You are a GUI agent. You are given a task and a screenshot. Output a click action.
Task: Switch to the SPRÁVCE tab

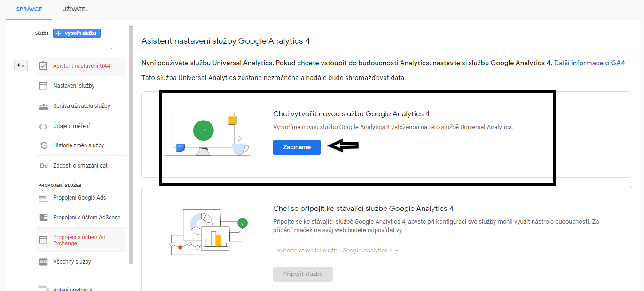pyautogui.click(x=29, y=9)
